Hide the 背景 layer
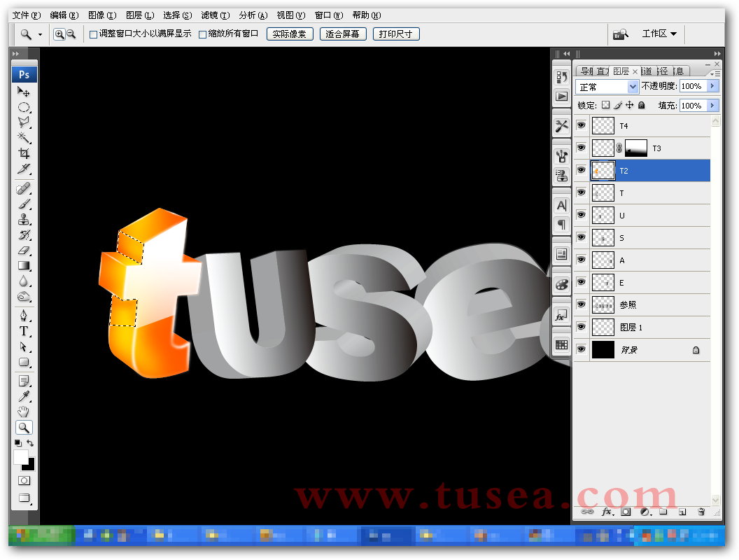739x560 pixels. tap(581, 349)
